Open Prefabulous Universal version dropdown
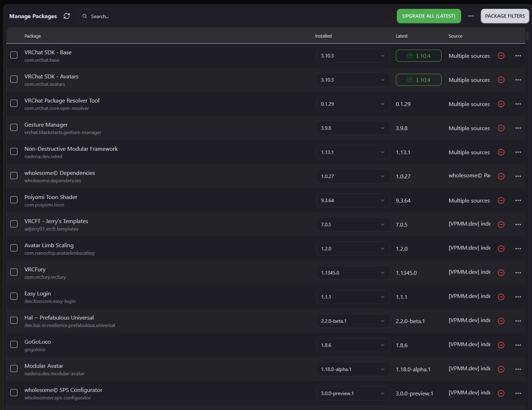532x410 pixels. [x=353, y=321]
